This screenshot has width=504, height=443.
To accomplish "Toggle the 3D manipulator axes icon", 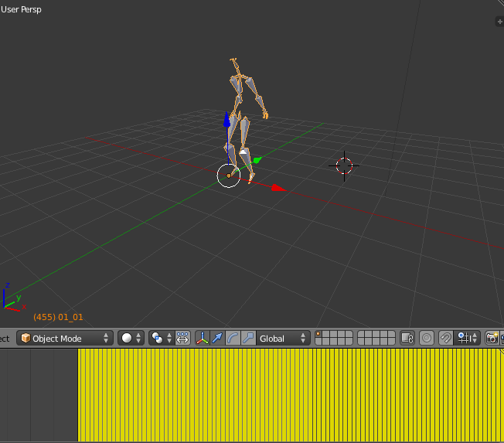I will (203, 338).
